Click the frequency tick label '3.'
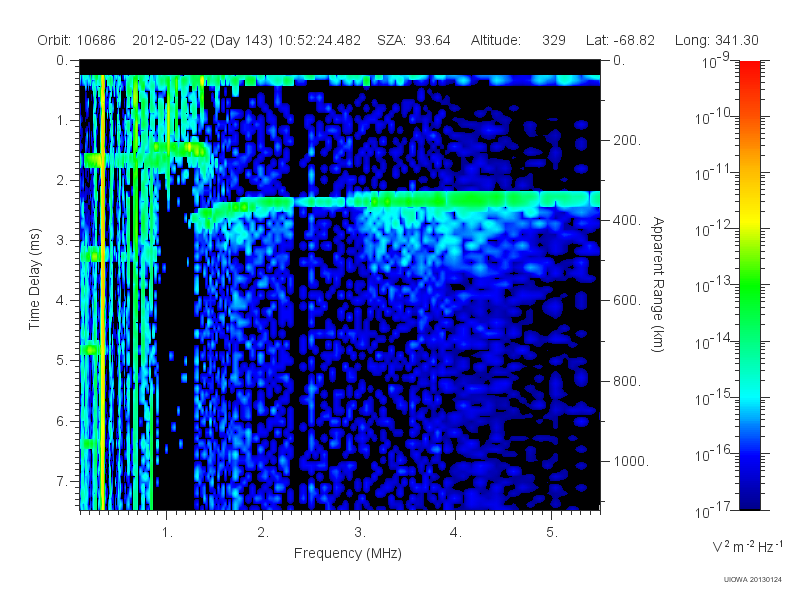 [x=360, y=532]
